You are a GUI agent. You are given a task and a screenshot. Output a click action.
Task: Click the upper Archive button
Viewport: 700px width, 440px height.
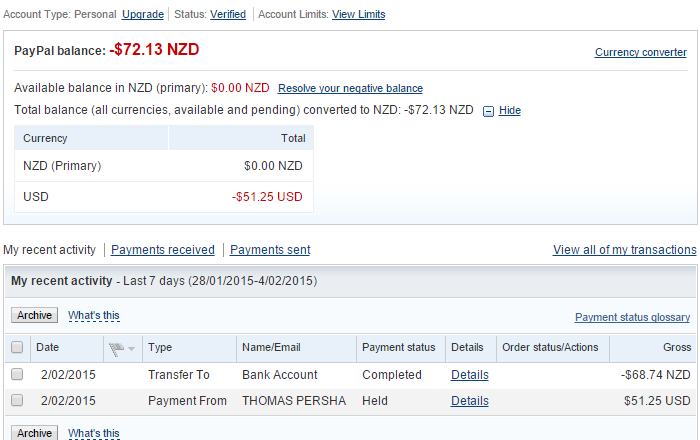tap(34, 315)
